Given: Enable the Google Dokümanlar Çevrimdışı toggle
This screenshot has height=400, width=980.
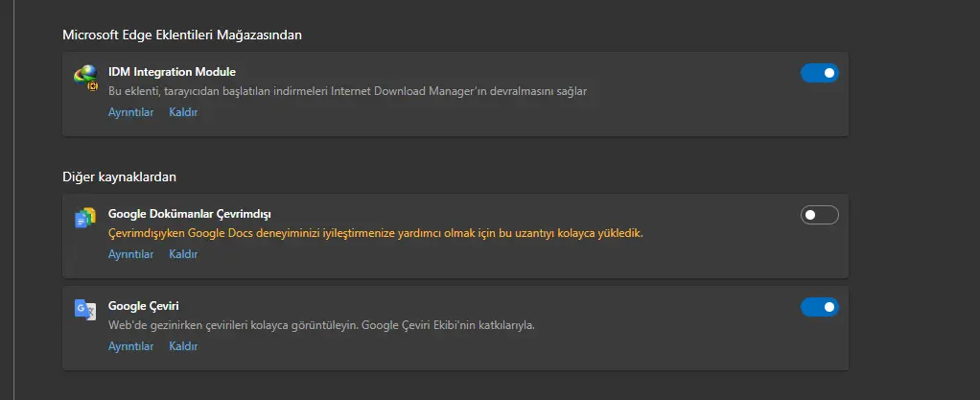Looking at the screenshot, I should (x=819, y=215).
